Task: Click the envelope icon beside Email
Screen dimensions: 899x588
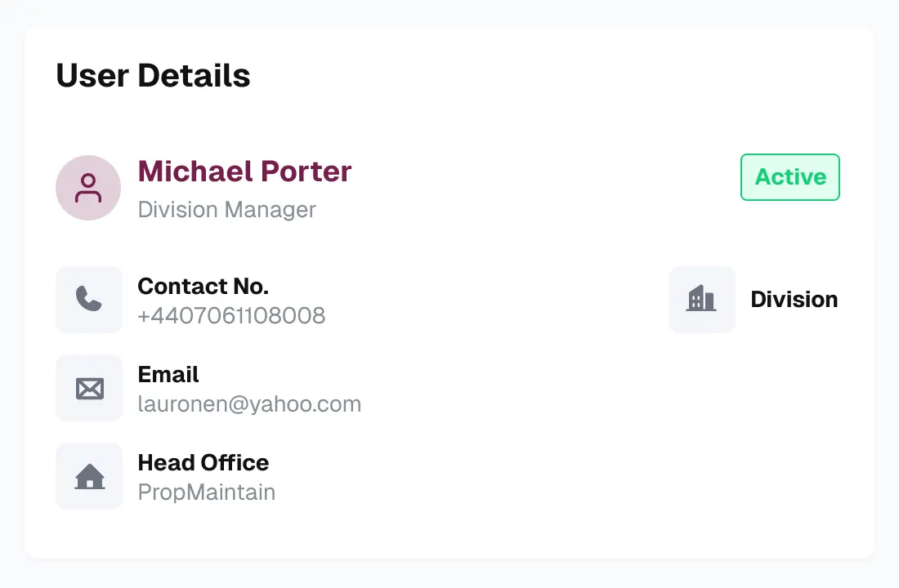Action: [89, 388]
